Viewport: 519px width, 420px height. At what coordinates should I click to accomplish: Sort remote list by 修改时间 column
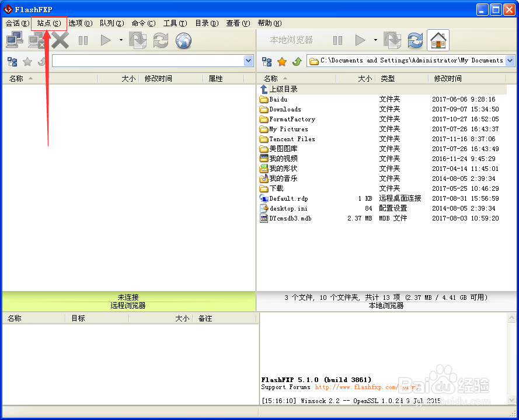[x=171, y=79]
